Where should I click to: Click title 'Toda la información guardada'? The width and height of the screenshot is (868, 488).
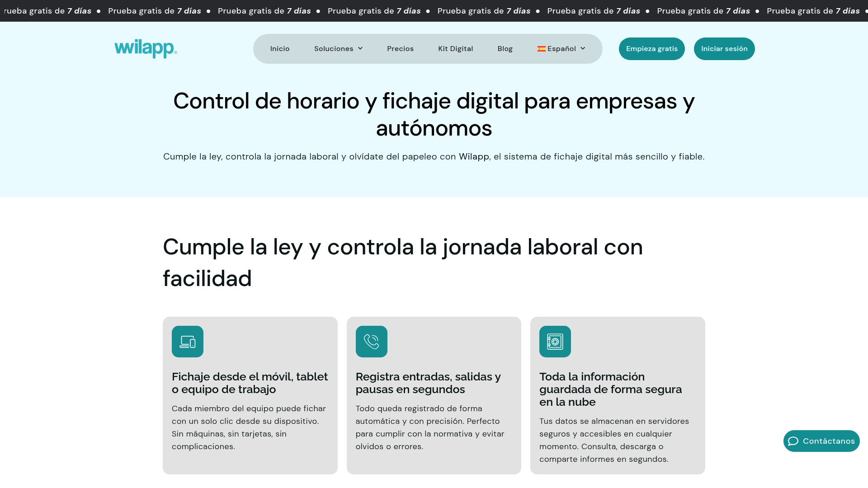pyautogui.click(x=611, y=389)
